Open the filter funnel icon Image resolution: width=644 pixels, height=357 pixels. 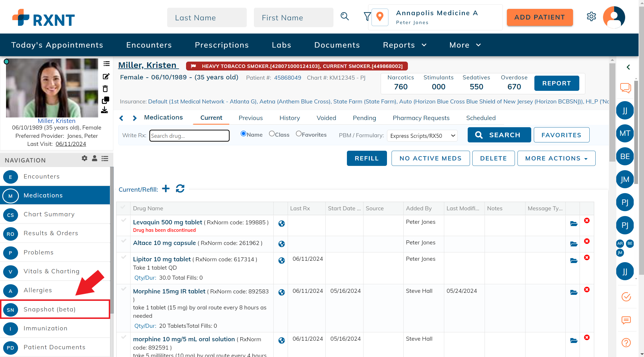[367, 16]
